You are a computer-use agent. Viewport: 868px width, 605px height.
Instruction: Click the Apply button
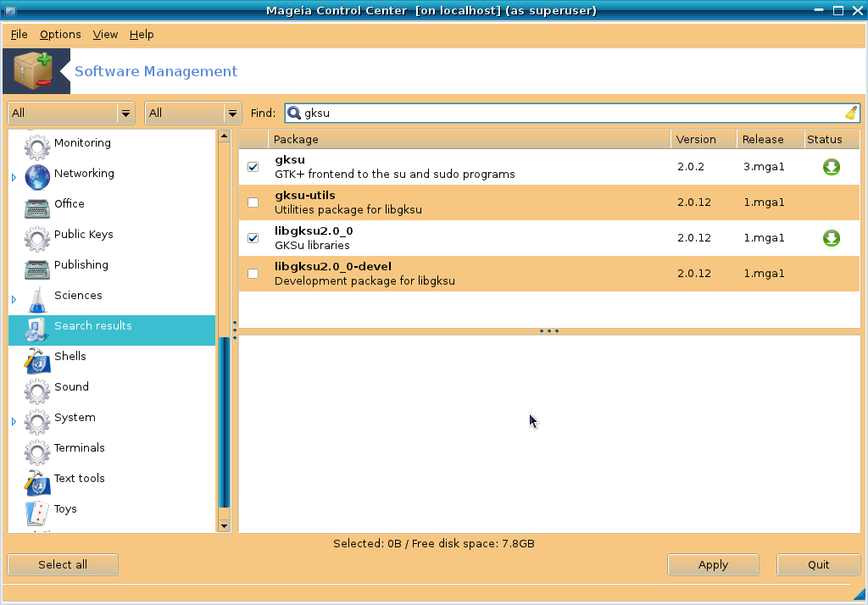coord(713,564)
